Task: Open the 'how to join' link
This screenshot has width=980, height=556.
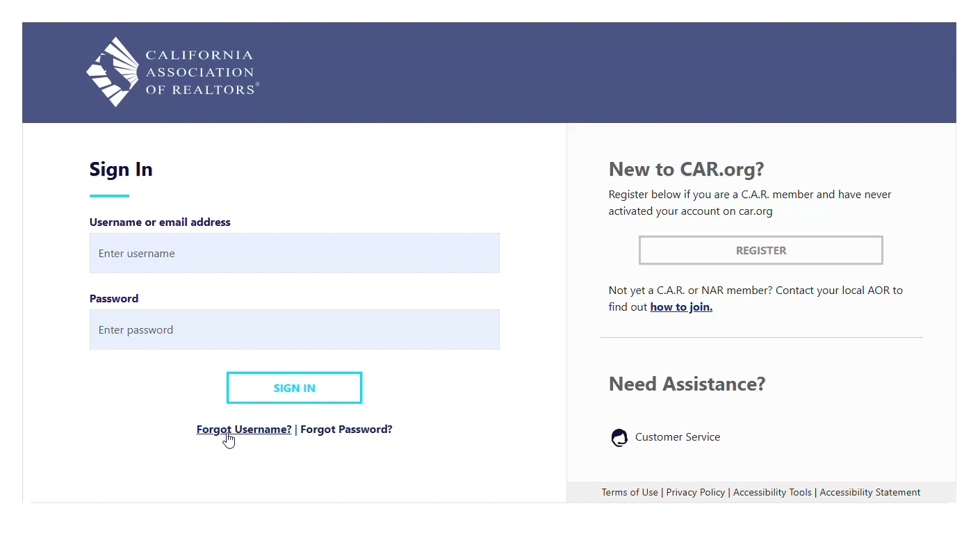Action: click(681, 307)
